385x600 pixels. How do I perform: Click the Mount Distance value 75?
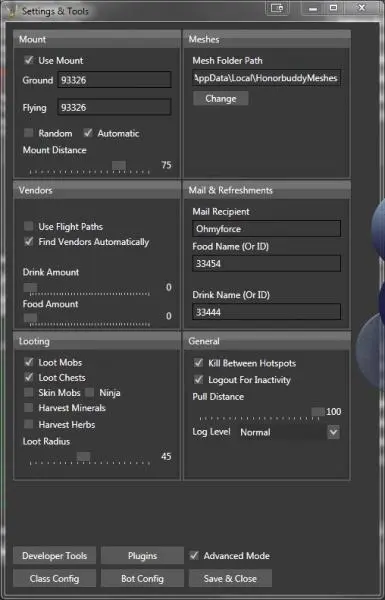click(x=166, y=165)
